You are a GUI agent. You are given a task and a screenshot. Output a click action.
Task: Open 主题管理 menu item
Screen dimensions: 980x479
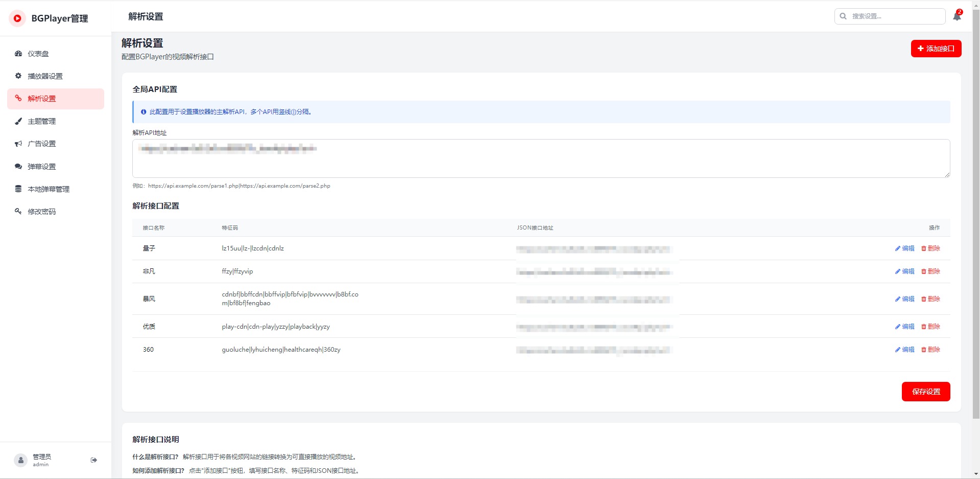[42, 121]
